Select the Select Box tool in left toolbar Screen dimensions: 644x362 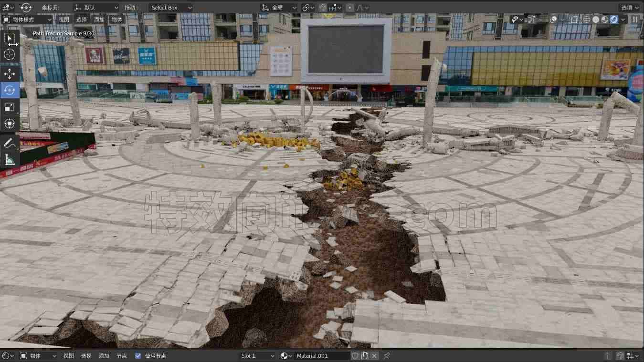[10, 39]
